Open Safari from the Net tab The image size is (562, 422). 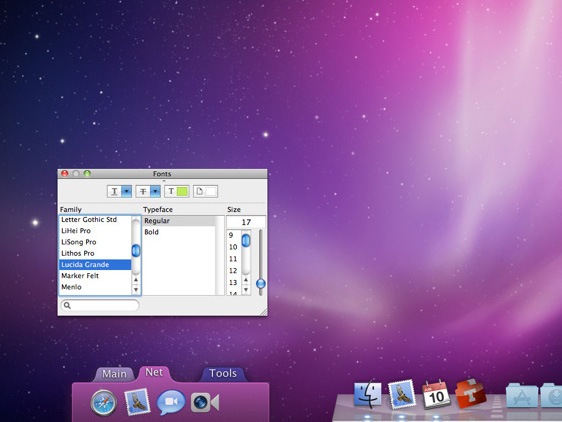[x=104, y=403]
